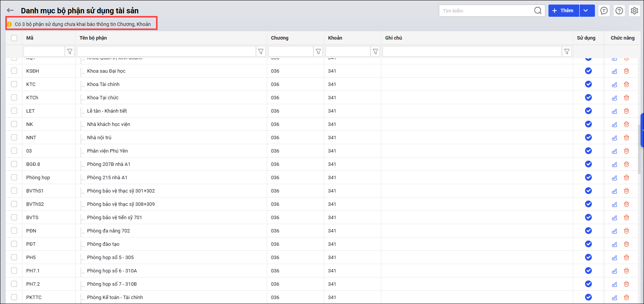Delete the Nhà nội trú row
644x304 pixels.
point(626,138)
